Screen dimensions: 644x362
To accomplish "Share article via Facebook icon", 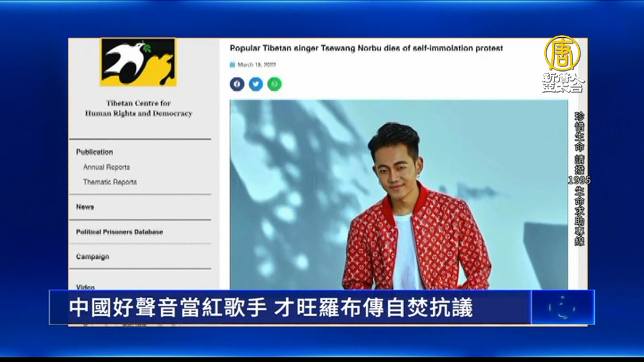I will pyautogui.click(x=237, y=84).
